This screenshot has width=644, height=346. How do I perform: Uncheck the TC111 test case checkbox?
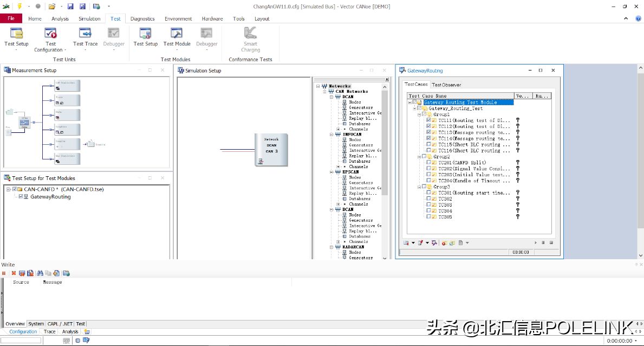click(429, 120)
